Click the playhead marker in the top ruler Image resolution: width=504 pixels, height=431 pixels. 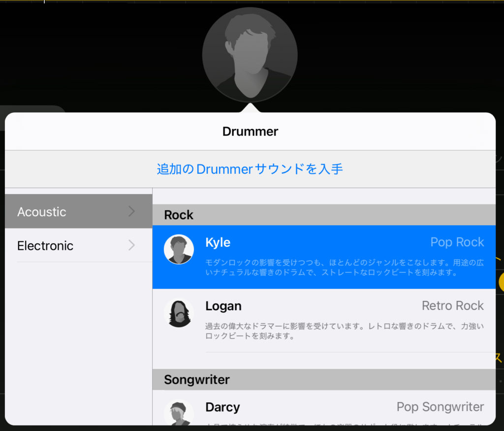(x=44, y=2)
